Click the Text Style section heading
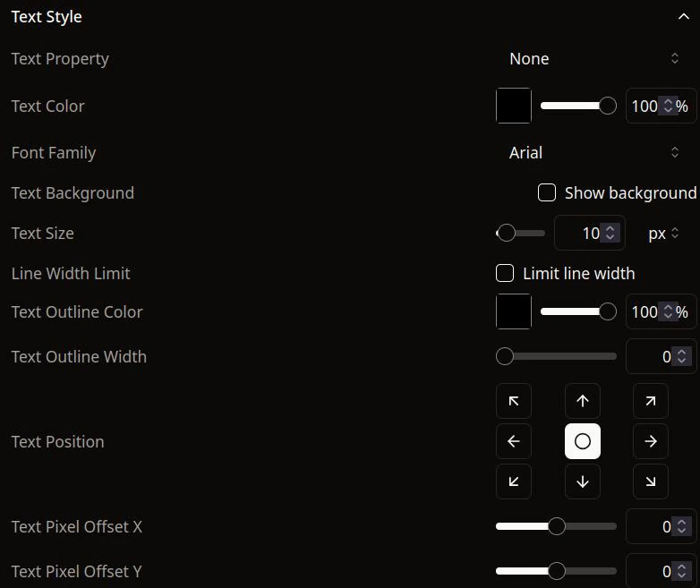 (47, 17)
